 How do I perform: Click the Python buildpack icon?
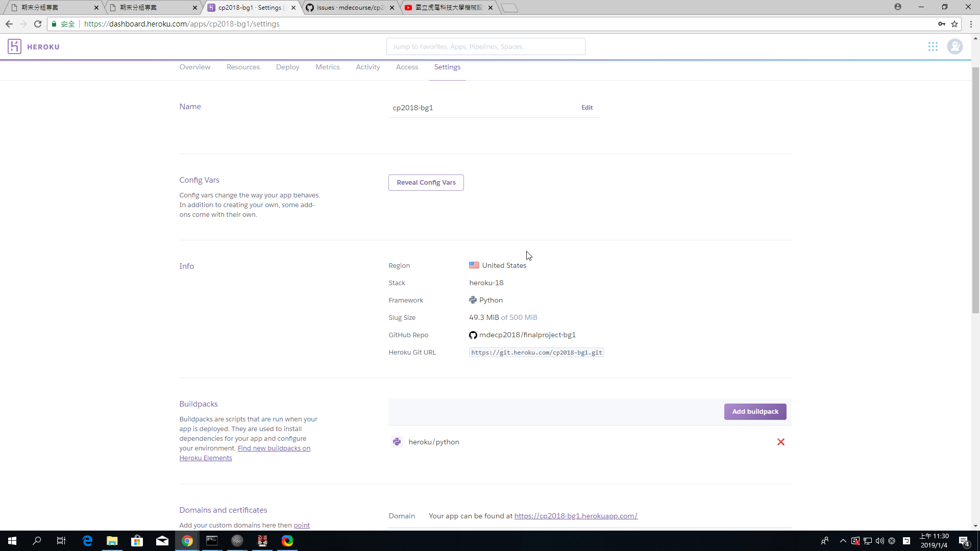[397, 442]
